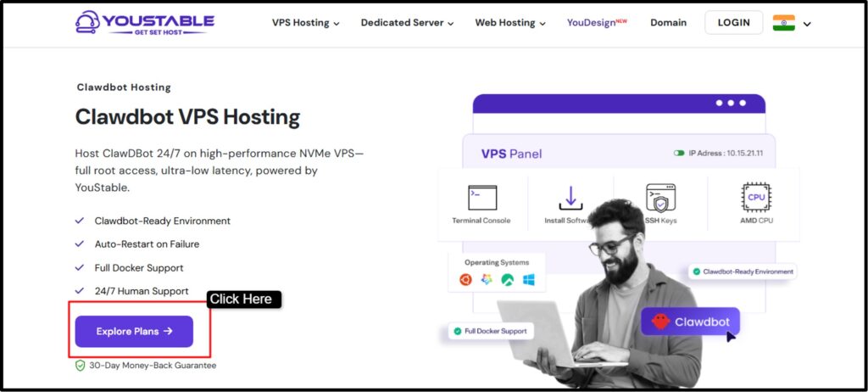The image size is (868, 392).
Task: Expand the VPS Hosting dropdown menu
Action: coord(305,23)
